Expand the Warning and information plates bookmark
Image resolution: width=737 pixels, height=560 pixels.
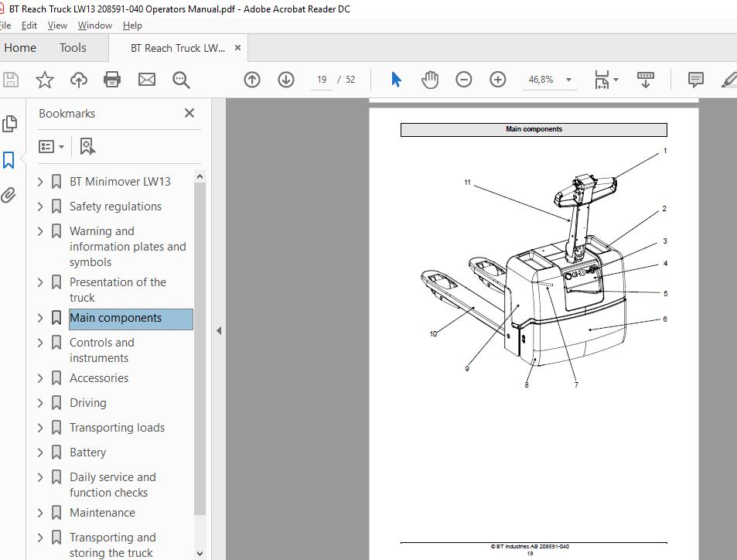pyautogui.click(x=40, y=231)
